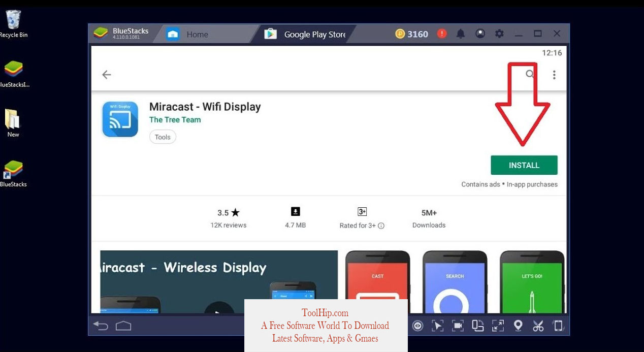Click the Android back button in bottom bar
This screenshot has height=352, width=644.
click(101, 326)
